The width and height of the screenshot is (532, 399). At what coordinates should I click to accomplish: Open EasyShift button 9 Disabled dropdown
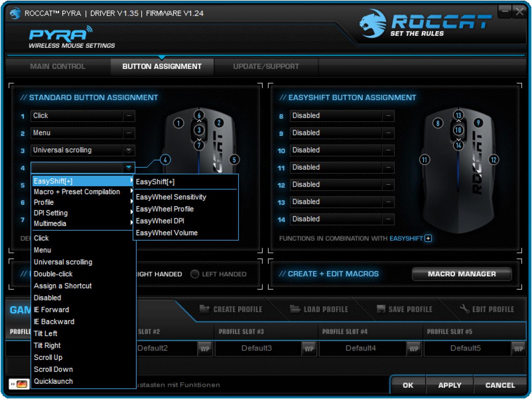342,133
